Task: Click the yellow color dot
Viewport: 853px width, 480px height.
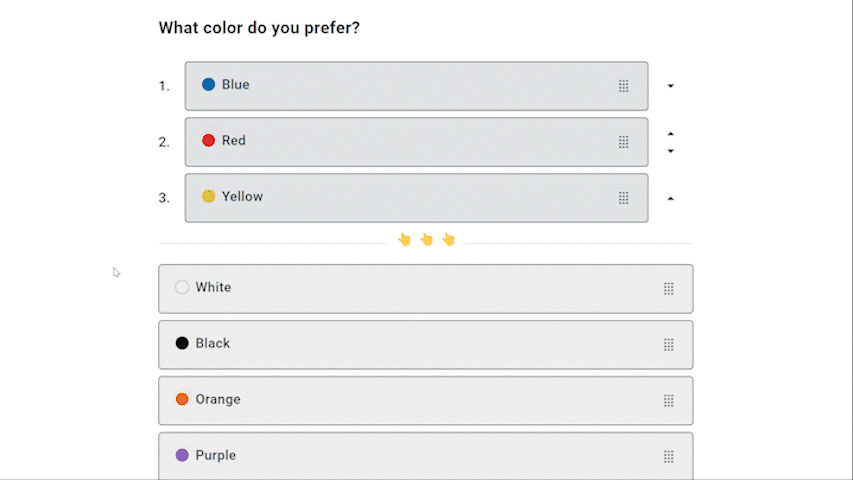Action: coord(209,197)
